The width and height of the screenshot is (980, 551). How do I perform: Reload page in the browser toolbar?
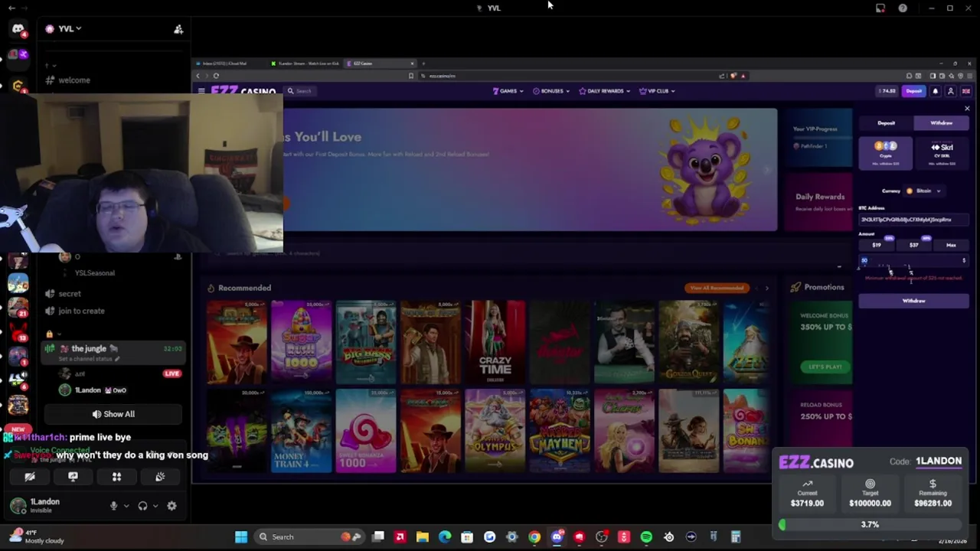[216, 76]
